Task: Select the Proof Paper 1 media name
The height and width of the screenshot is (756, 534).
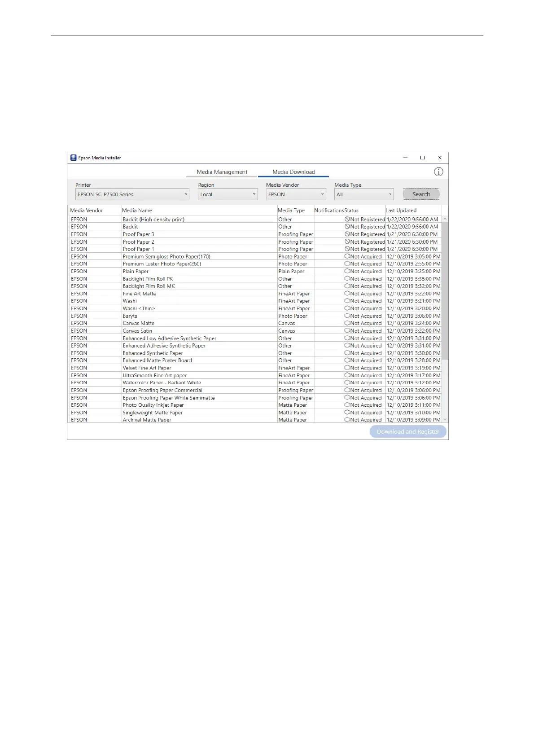Action: coord(138,249)
